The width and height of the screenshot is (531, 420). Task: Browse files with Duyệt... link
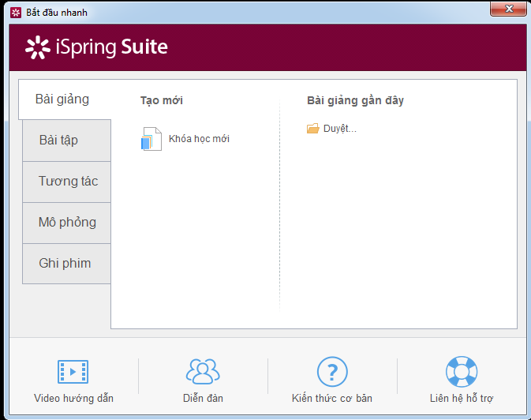339,129
